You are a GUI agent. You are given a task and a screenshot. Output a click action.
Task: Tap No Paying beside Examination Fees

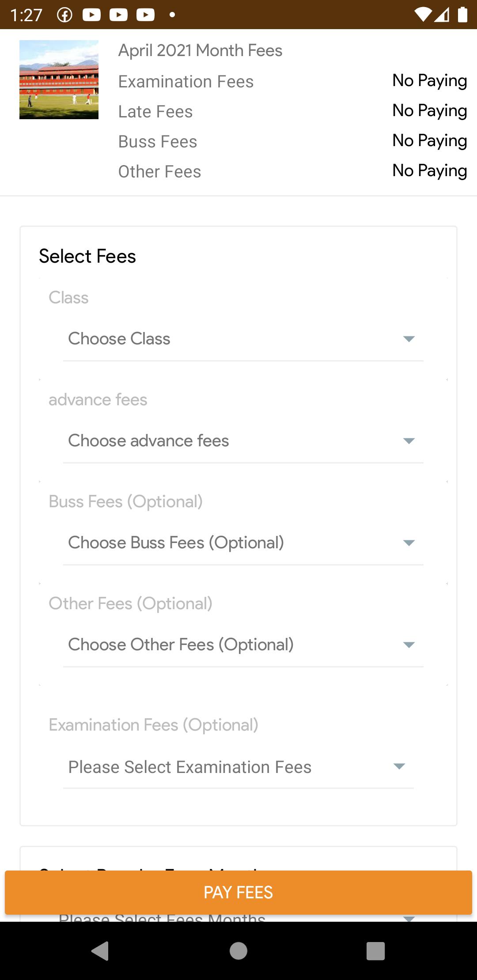pyautogui.click(x=430, y=81)
